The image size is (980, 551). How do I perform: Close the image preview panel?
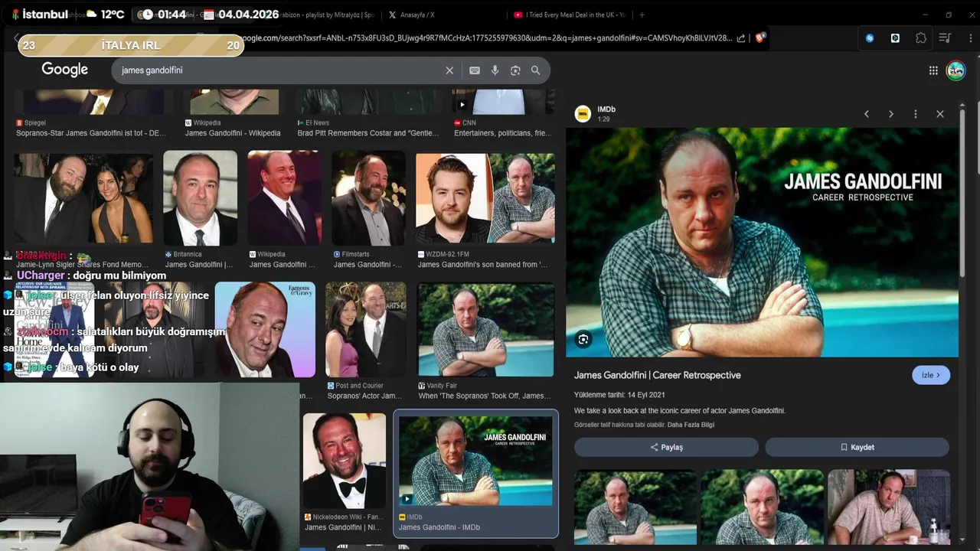pos(940,114)
